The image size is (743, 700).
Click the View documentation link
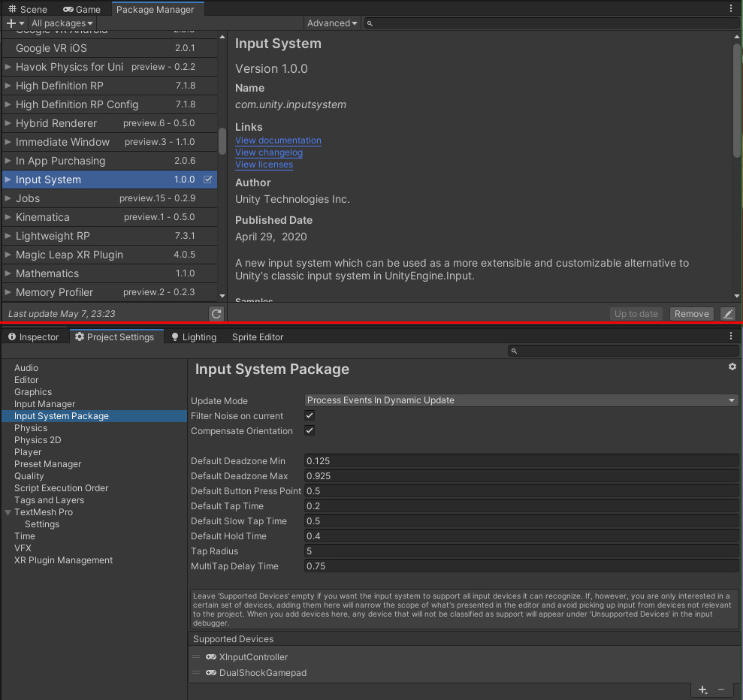(x=278, y=140)
